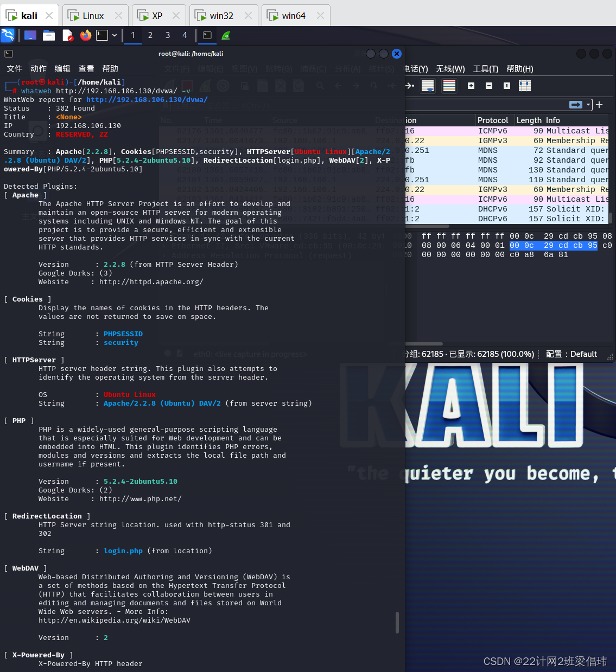Click the packet list vertical scrollbar
This screenshot has height=672, width=616.
click(x=611, y=218)
